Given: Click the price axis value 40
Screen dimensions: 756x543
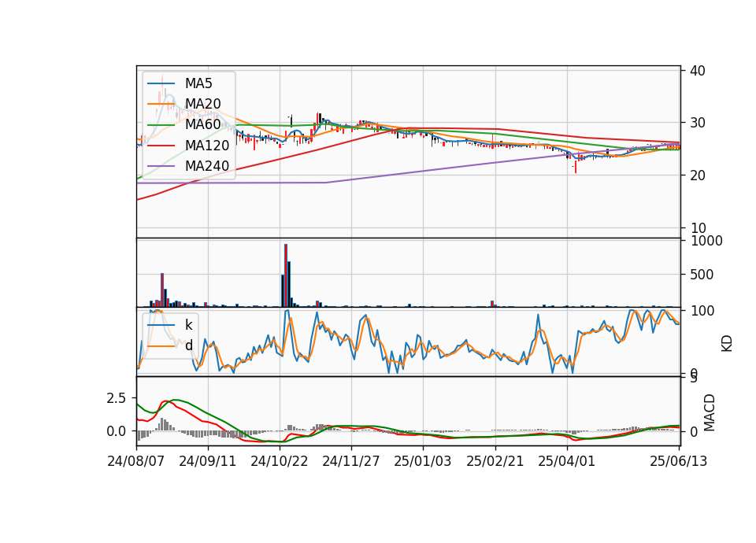Looking at the screenshot, I should pos(698,70).
